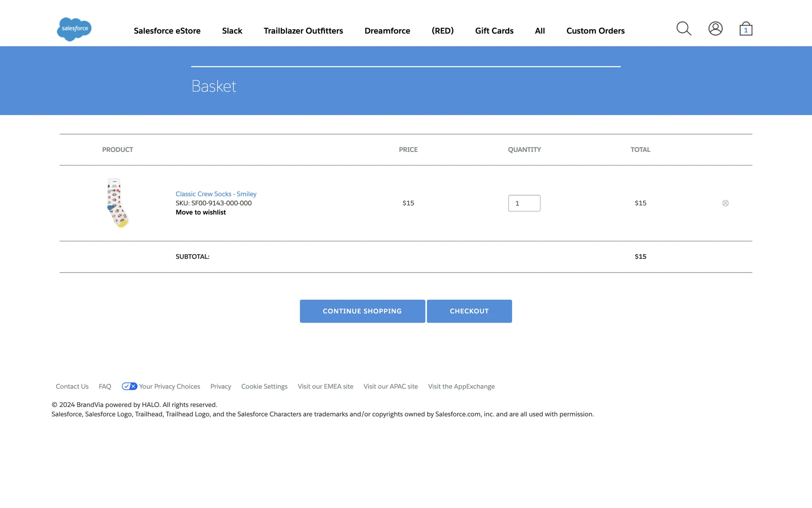Click the Salesforce cloud logo
This screenshot has width=812, height=508.
(74, 29)
